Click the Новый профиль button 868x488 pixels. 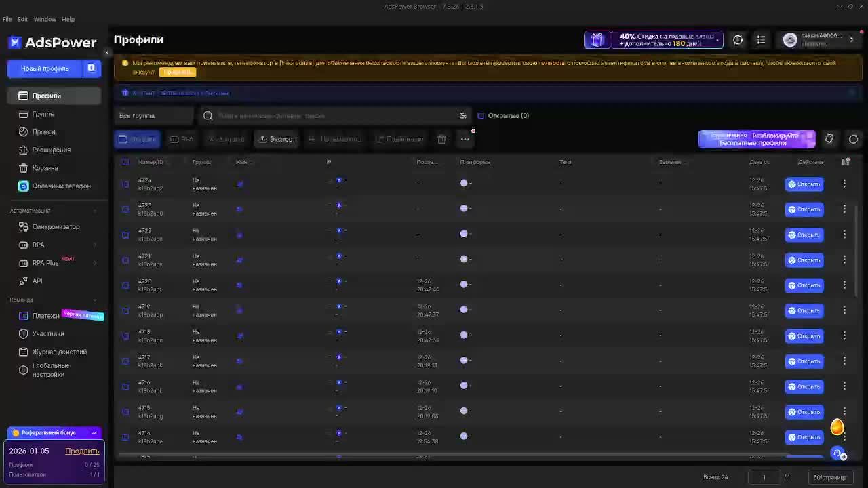coord(45,68)
